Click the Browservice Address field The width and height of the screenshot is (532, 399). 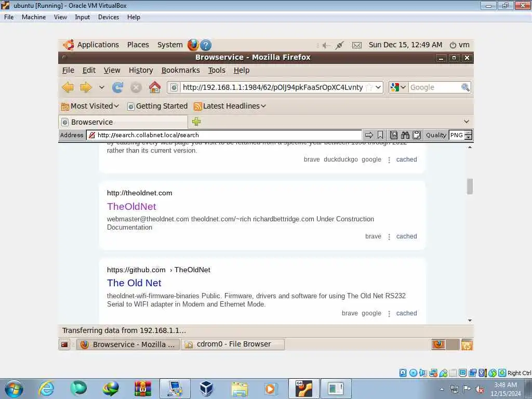pos(224,135)
